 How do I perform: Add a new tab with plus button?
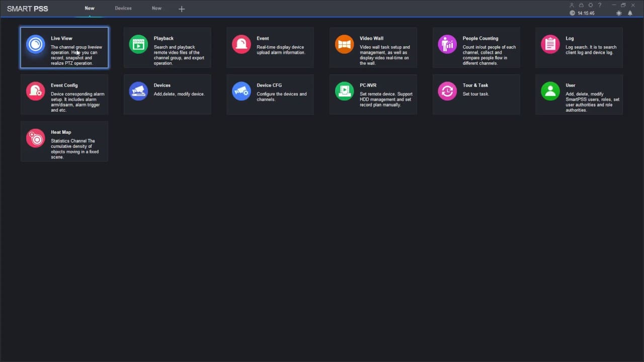tap(182, 9)
